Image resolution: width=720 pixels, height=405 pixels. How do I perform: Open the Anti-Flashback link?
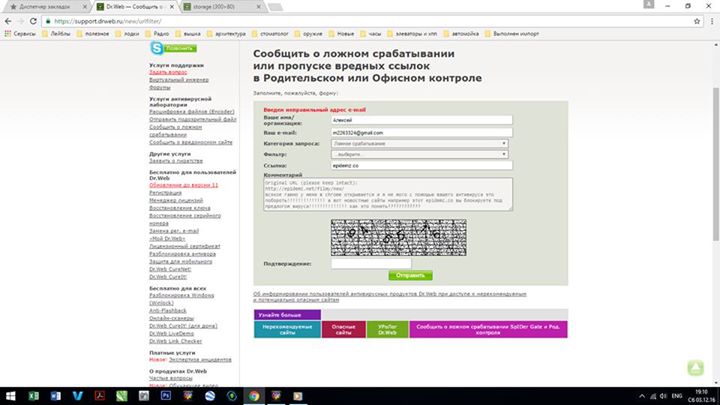pos(168,311)
